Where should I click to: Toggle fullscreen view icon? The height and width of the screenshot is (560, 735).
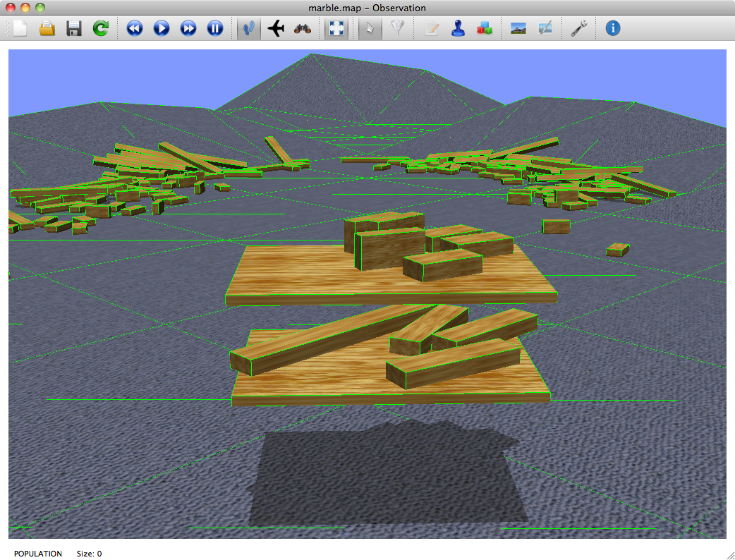tap(336, 28)
